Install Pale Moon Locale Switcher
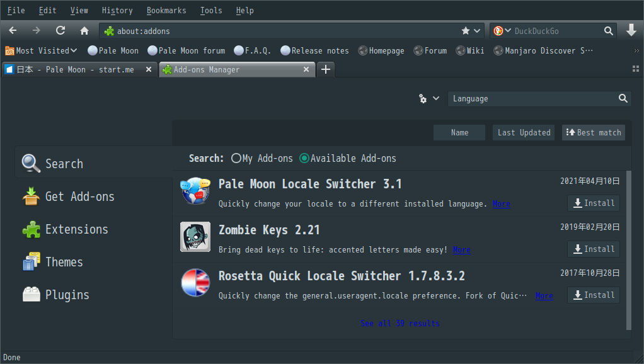This screenshot has height=364, width=644. (594, 203)
